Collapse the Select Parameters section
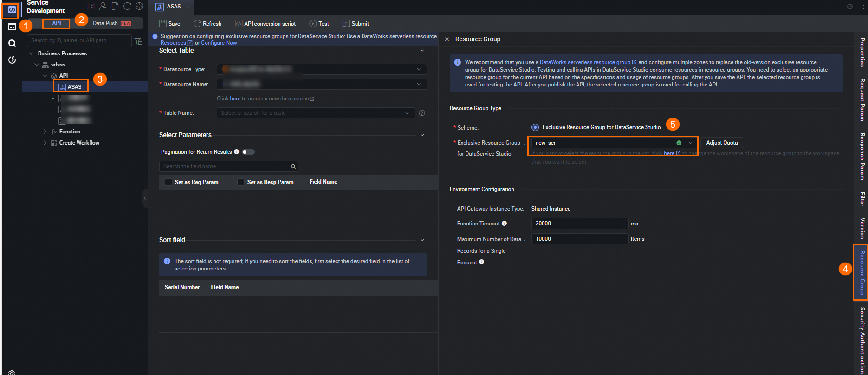The image size is (868, 375). [422, 135]
